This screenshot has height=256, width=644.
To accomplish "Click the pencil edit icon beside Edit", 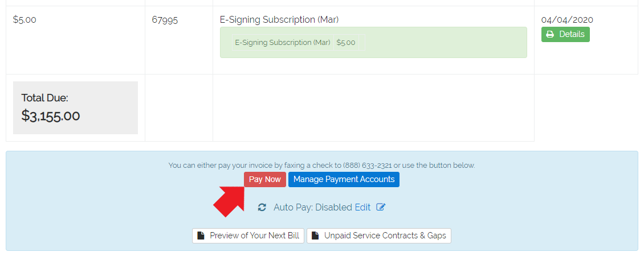I will tap(381, 207).
